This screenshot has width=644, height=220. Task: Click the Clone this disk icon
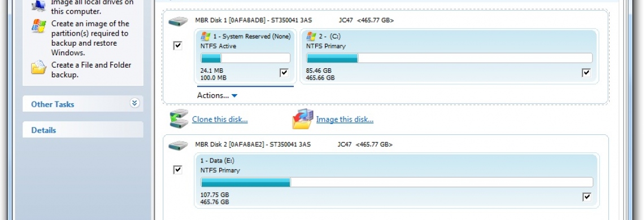point(179,119)
